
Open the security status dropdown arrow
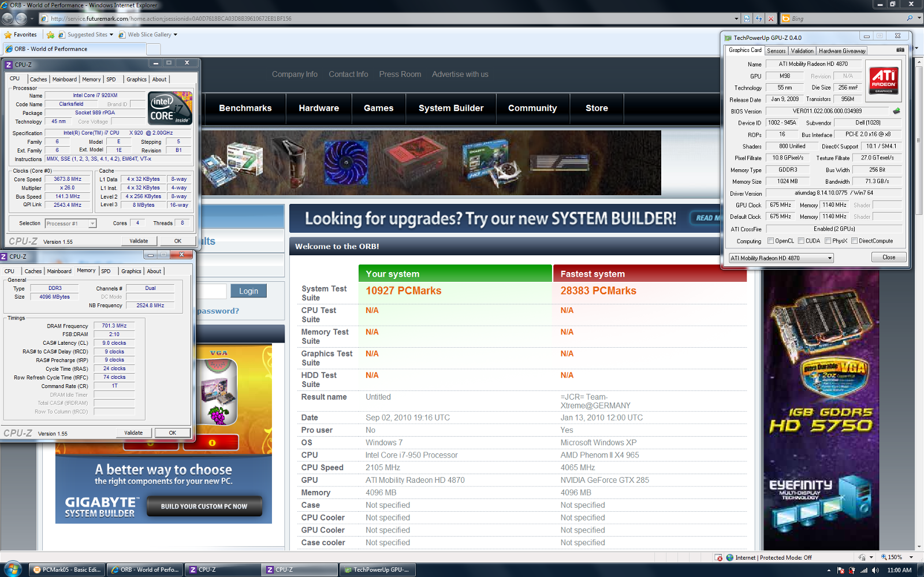pos(871,557)
